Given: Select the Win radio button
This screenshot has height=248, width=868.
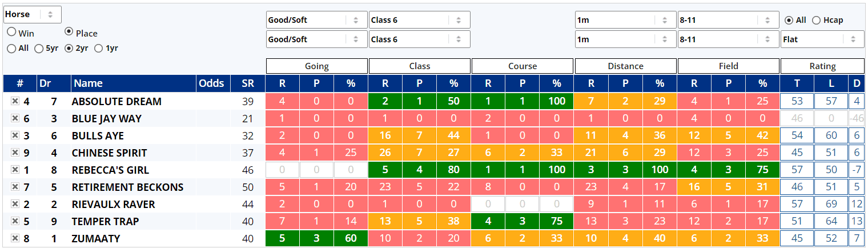Looking at the screenshot, I should click(11, 33).
